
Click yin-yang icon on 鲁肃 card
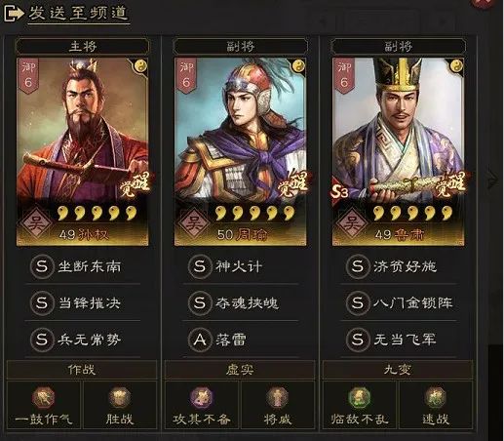456,66
